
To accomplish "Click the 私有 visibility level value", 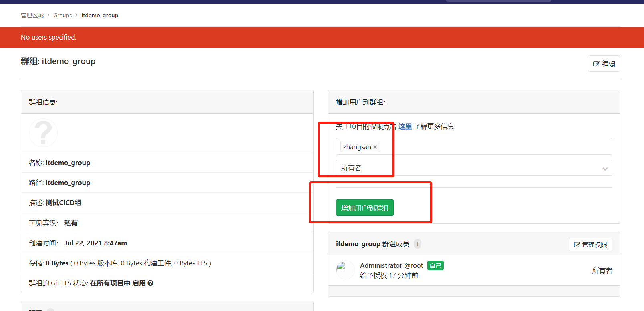I will (x=71, y=223).
